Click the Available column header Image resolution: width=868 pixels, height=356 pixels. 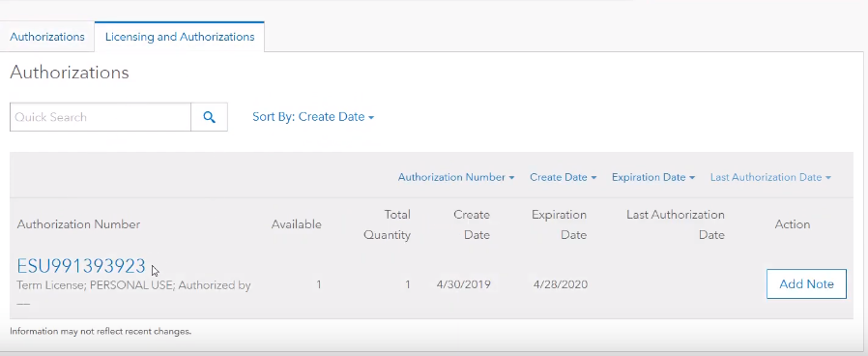click(x=296, y=224)
